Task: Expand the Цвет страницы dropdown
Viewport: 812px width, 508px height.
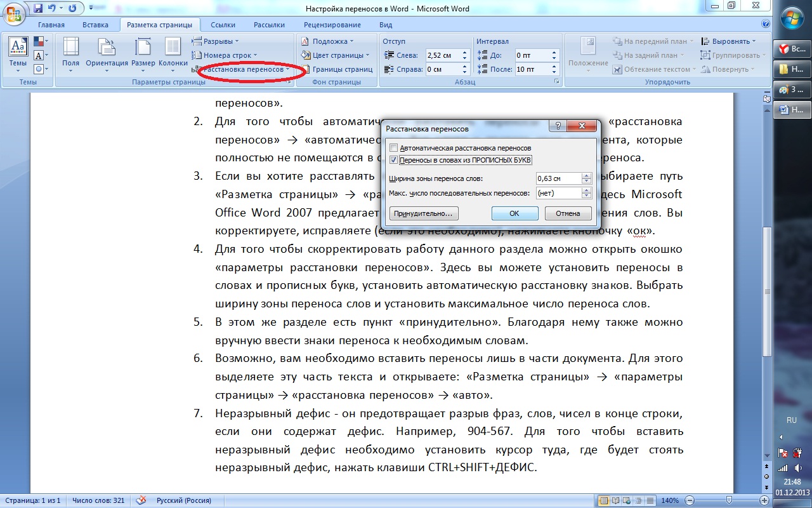Action: [x=336, y=55]
